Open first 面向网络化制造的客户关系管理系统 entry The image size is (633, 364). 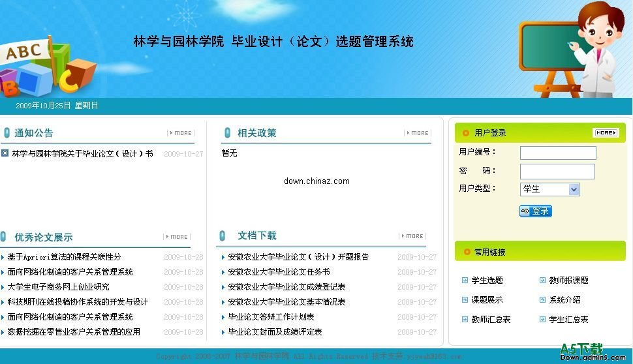coord(70,271)
